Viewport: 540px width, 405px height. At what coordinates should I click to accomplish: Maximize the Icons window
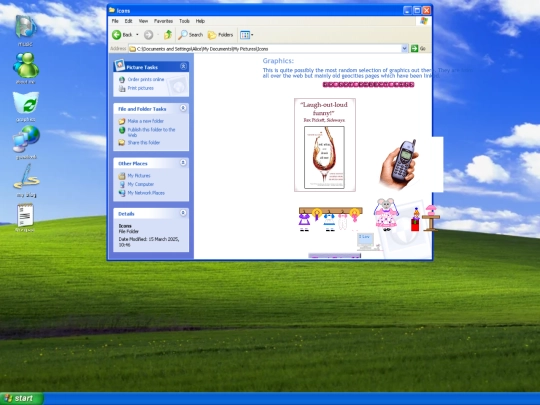click(x=417, y=10)
